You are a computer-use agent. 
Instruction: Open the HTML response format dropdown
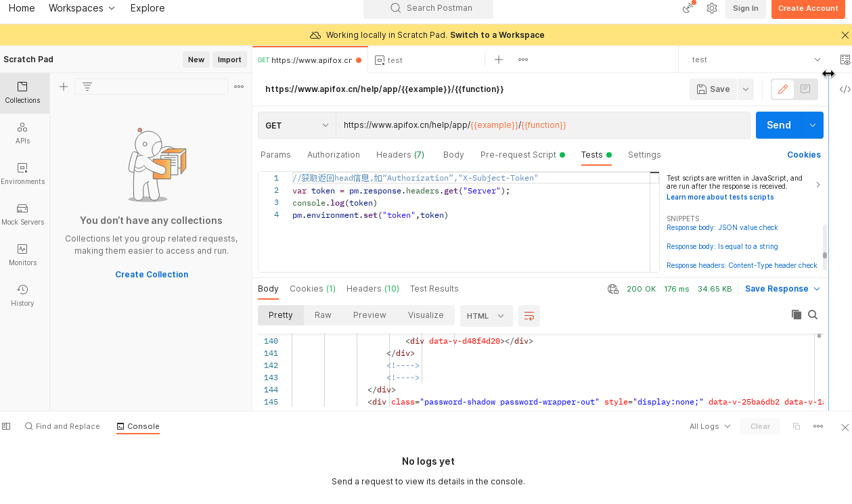pyautogui.click(x=485, y=316)
